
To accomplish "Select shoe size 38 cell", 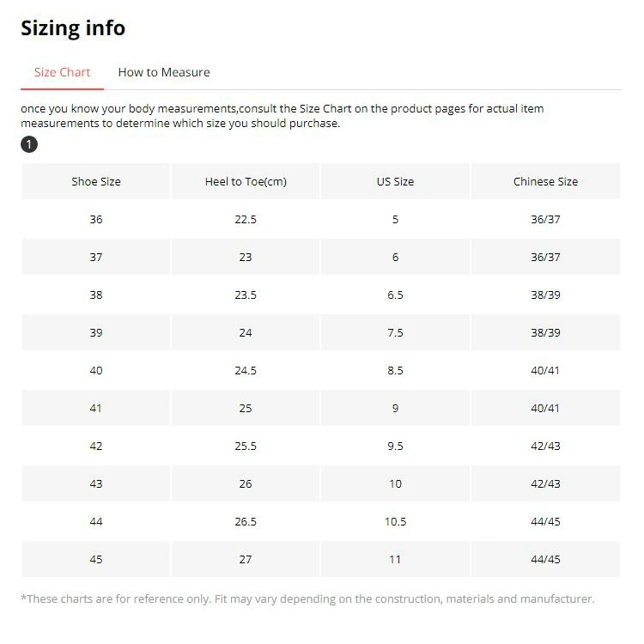I will pyautogui.click(x=96, y=295).
